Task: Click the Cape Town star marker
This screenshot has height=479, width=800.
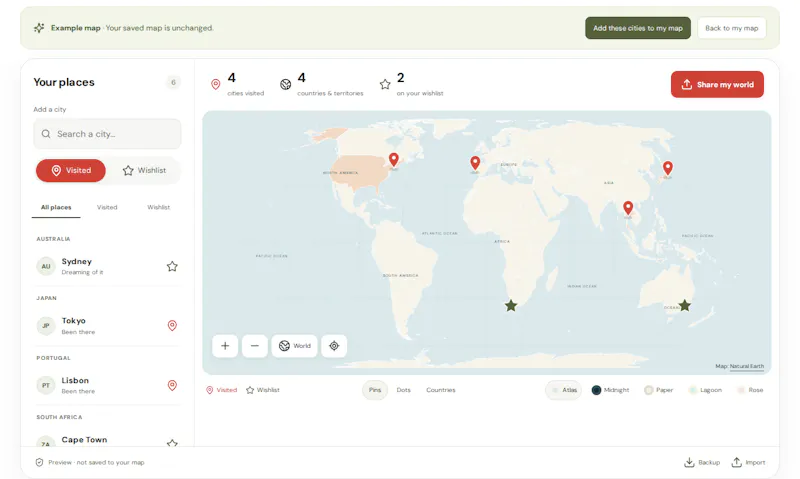Action: click(511, 306)
